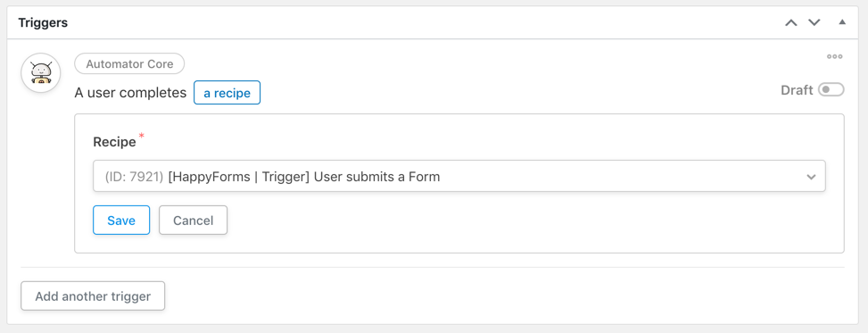The image size is (868, 333).
Task: Open the three-dot trigger options menu
Action: point(834,56)
